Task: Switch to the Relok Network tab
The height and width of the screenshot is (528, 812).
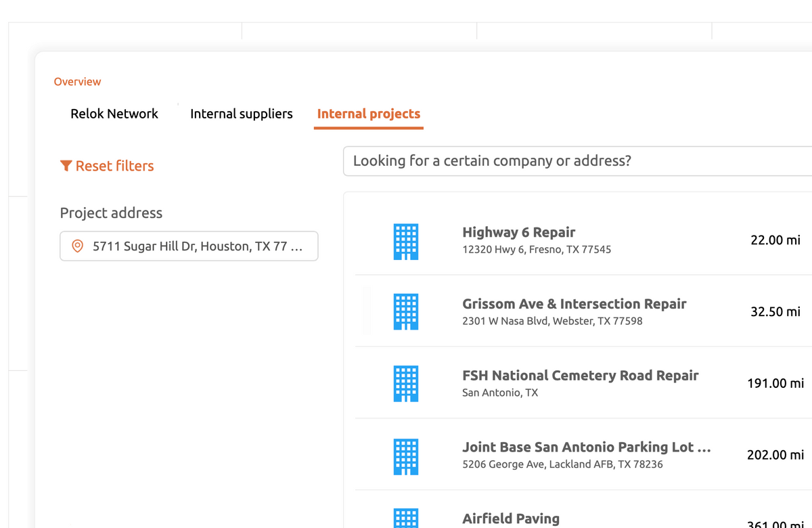Action: coord(114,114)
